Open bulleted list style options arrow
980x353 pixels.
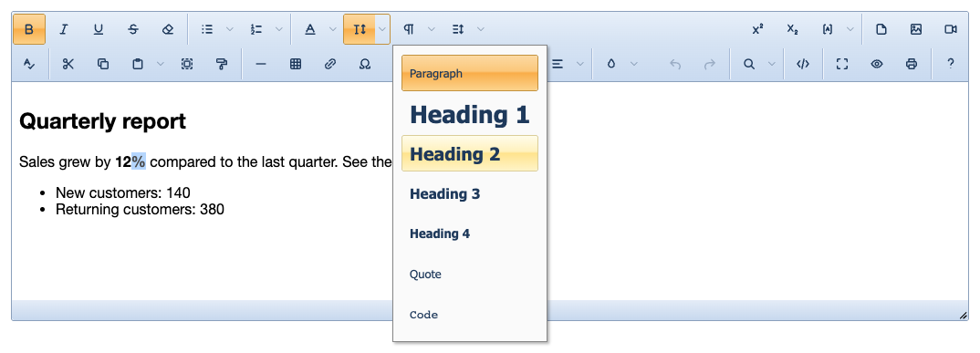[229, 29]
